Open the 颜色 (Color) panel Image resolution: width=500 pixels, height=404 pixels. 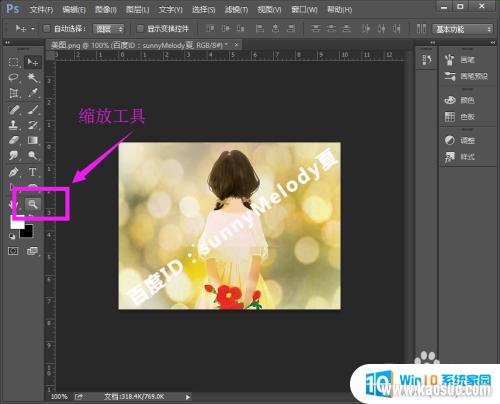[x=459, y=100]
